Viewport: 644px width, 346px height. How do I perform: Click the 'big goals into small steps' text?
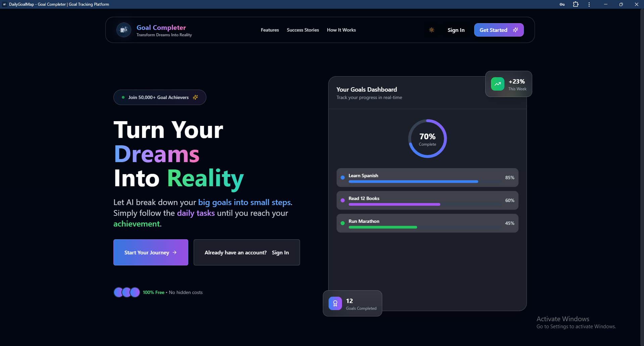coord(244,202)
